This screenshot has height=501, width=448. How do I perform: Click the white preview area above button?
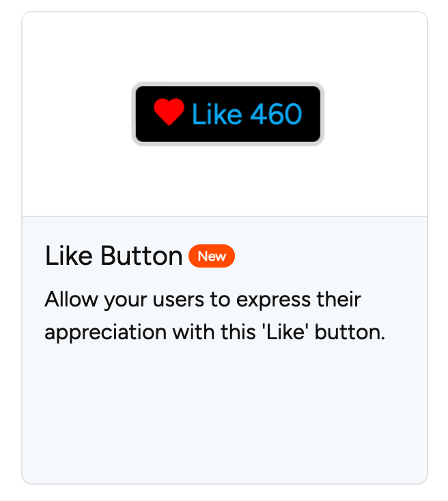225,46
